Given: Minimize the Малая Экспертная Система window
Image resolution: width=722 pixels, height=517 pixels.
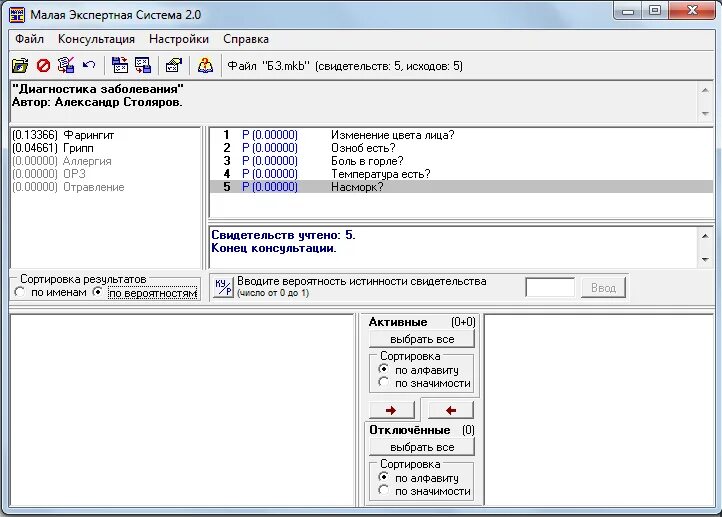Looking at the screenshot, I should 628,11.
